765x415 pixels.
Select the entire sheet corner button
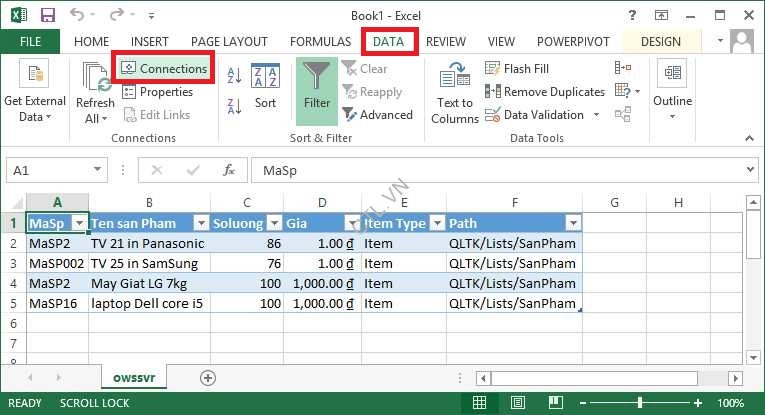click(16, 202)
